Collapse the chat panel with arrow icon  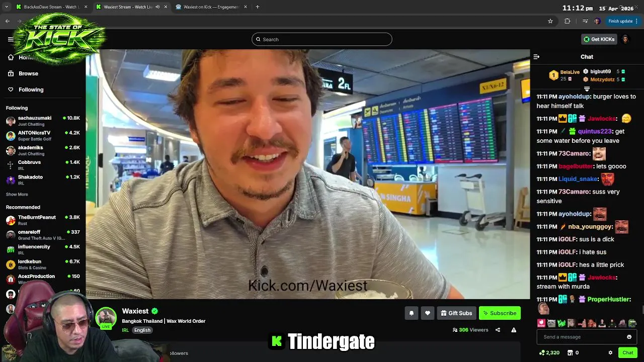coord(536,57)
